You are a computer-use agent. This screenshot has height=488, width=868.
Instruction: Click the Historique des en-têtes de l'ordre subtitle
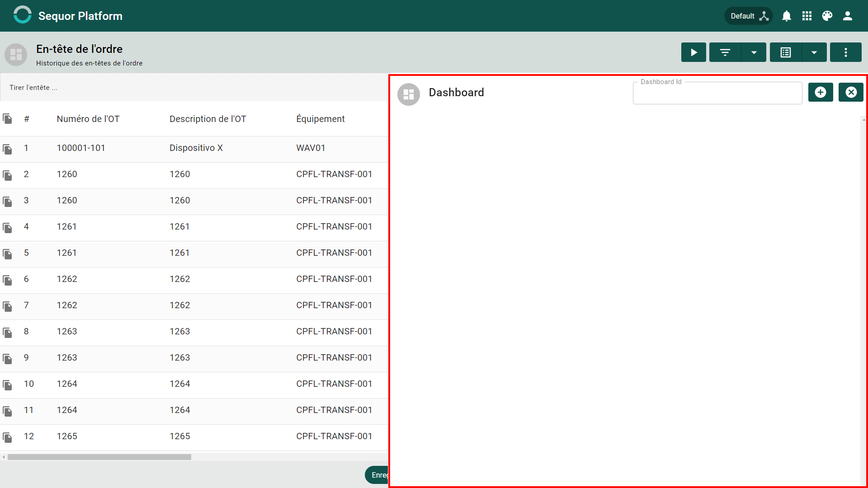90,63
